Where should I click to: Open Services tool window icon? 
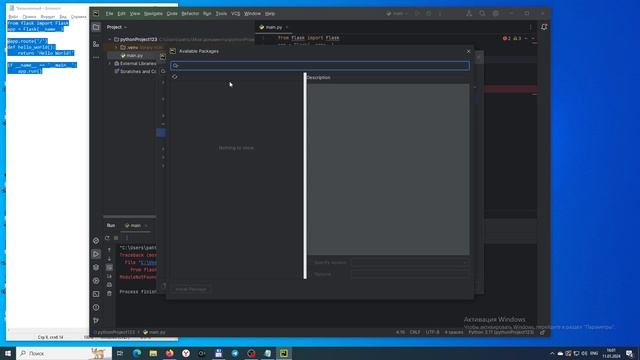[x=96, y=281]
